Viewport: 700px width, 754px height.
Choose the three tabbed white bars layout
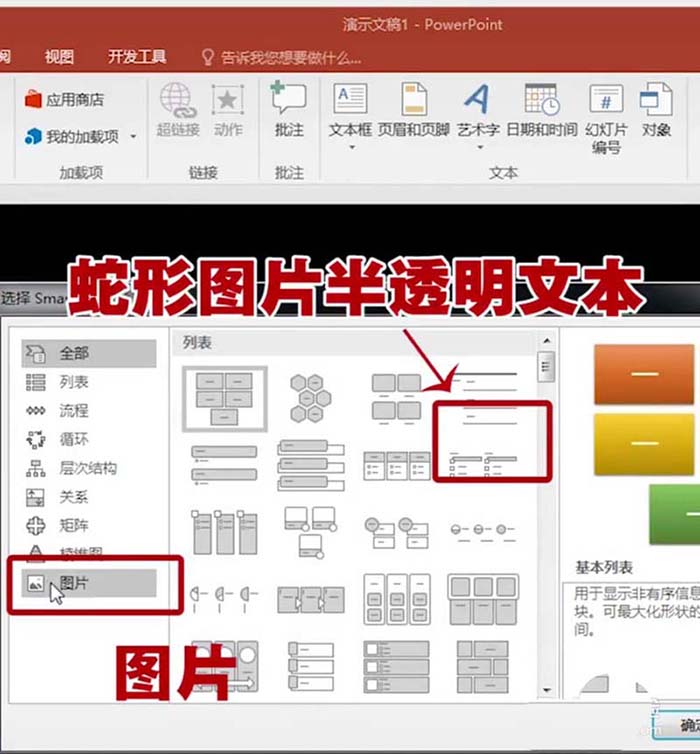[x=311, y=666]
